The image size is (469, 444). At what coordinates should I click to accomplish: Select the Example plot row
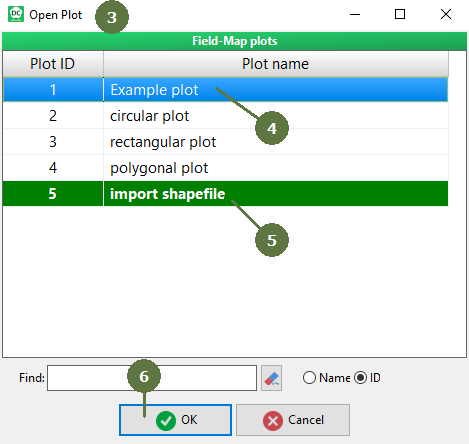225,90
